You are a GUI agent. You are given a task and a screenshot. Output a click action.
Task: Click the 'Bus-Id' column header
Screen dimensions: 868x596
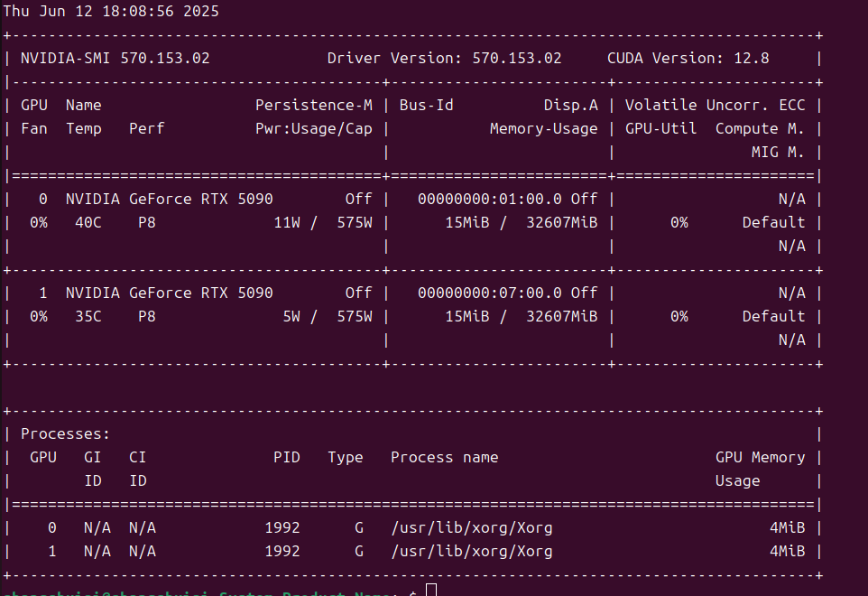coord(426,106)
